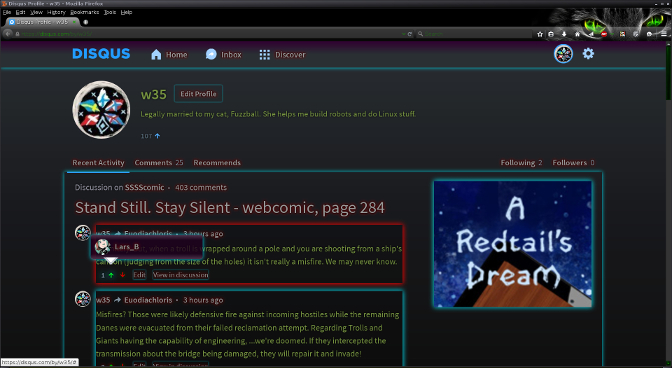Image resolution: width=672 pixels, height=368 pixels.
Task: Open the 403 comments link
Action: point(201,187)
